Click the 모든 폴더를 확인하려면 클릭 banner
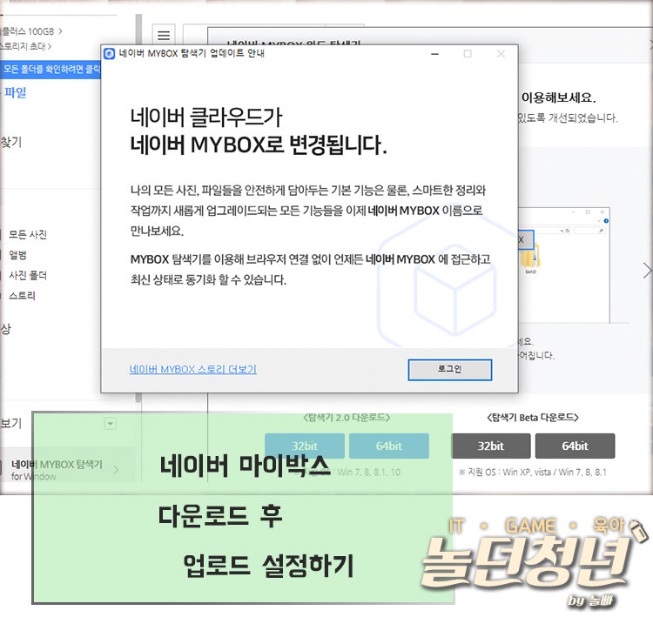 point(50,69)
